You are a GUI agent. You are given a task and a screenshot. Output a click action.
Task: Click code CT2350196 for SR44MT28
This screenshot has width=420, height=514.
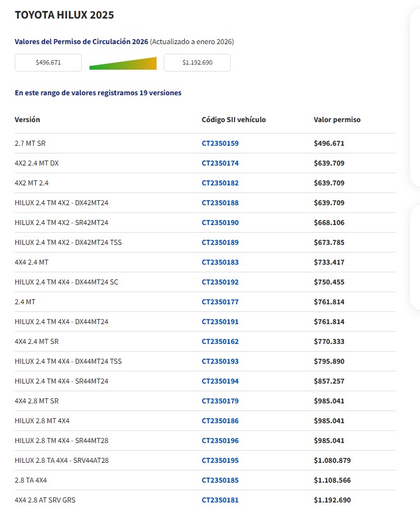tap(220, 440)
